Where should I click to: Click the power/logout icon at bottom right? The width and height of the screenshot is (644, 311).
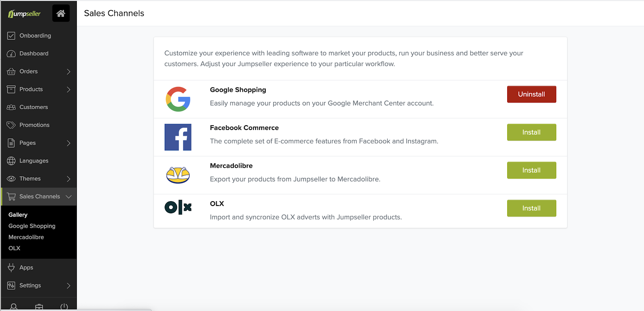pyautogui.click(x=64, y=306)
